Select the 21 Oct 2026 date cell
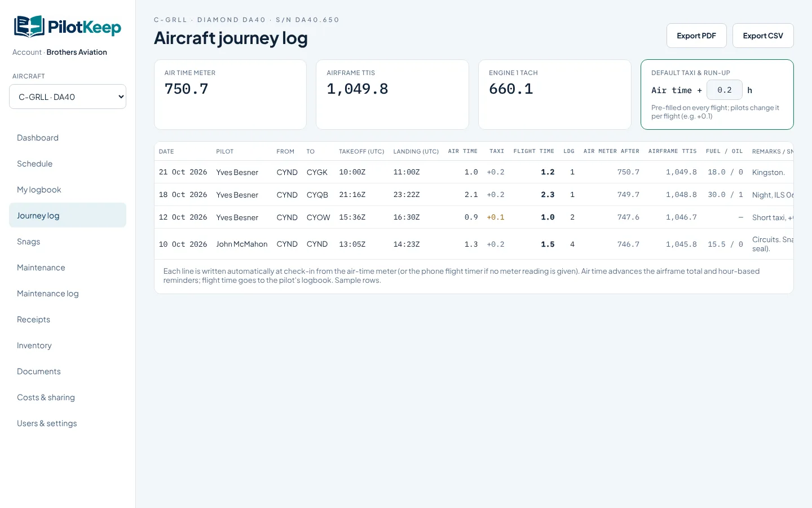 pyautogui.click(x=183, y=172)
